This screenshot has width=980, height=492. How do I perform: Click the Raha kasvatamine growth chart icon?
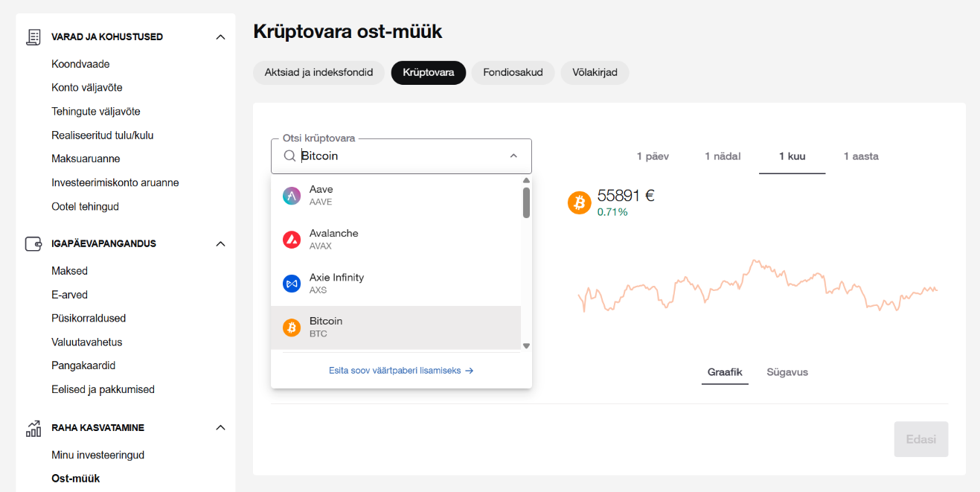click(33, 428)
